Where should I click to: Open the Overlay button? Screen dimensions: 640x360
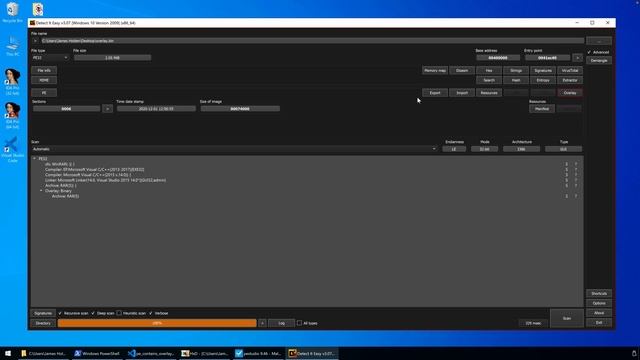click(570, 93)
